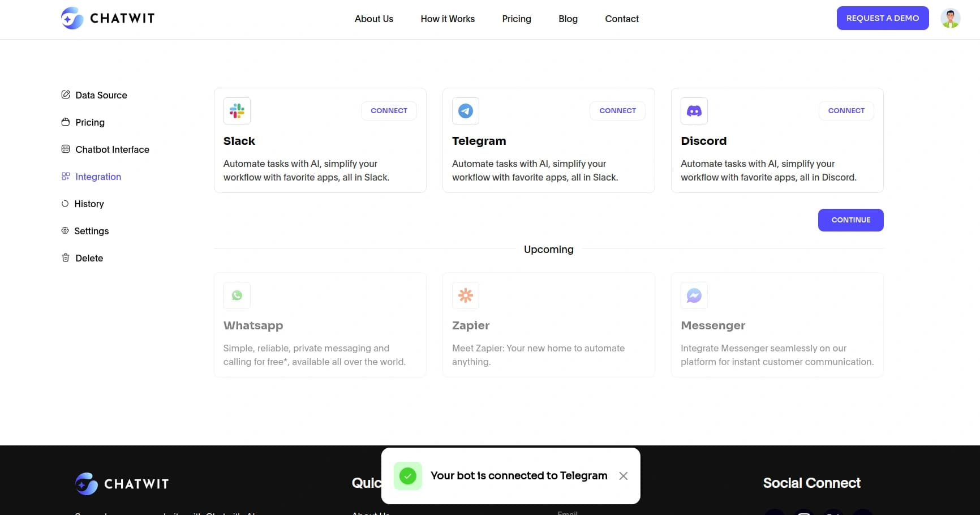
Task: Click the Integration grid icon
Action: pyautogui.click(x=66, y=176)
